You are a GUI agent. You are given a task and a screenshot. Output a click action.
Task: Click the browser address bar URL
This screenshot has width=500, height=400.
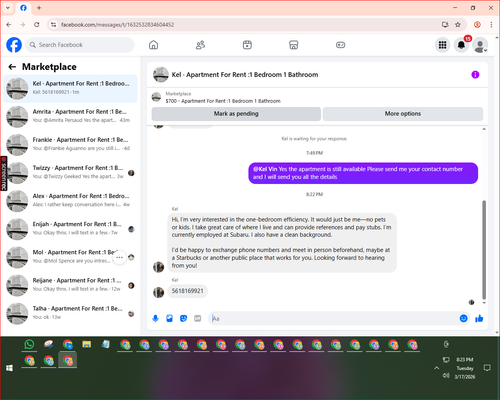(117, 25)
